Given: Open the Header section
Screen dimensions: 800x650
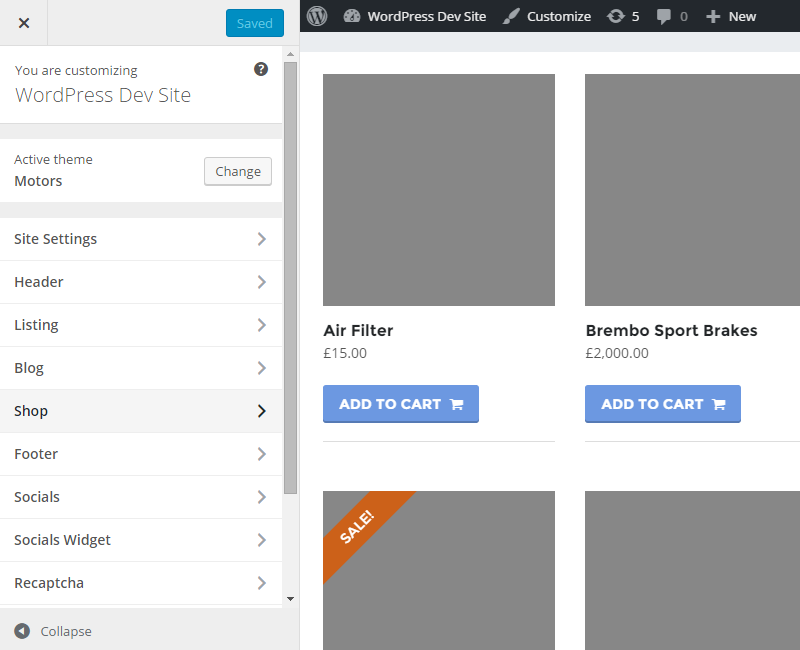Looking at the screenshot, I should tap(141, 282).
